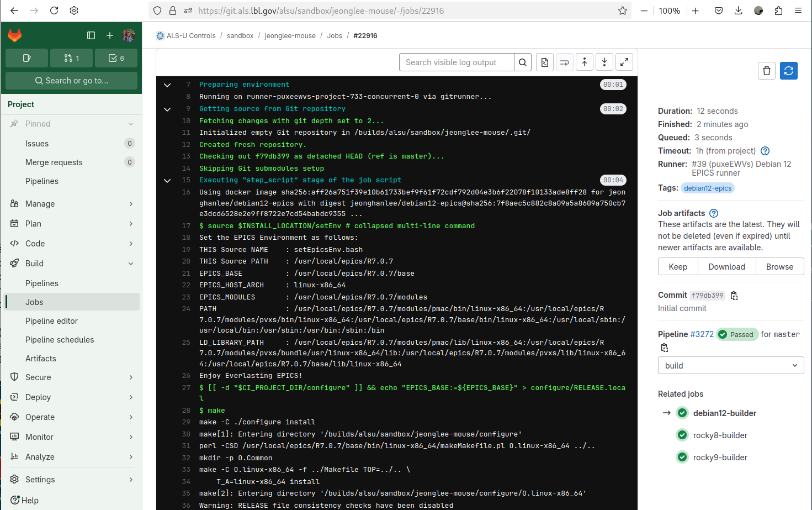Copy commit SHA f79db399
This screenshot has height=510, width=812.
(x=734, y=296)
